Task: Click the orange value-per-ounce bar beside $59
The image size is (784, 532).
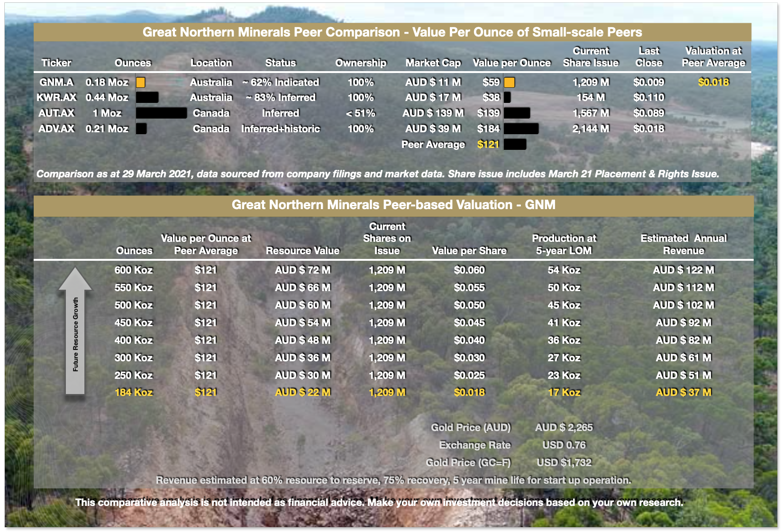Action: point(509,83)
